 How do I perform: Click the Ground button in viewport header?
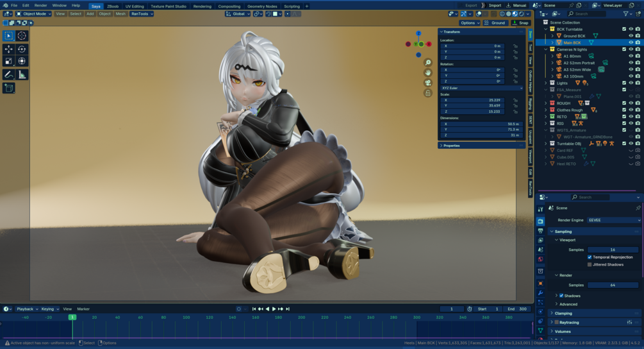click(495, 23)
